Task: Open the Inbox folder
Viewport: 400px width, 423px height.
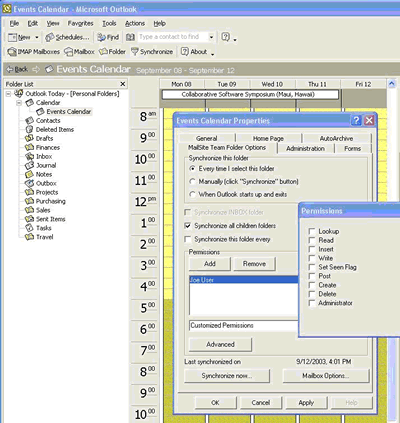Action: (39, 157)
